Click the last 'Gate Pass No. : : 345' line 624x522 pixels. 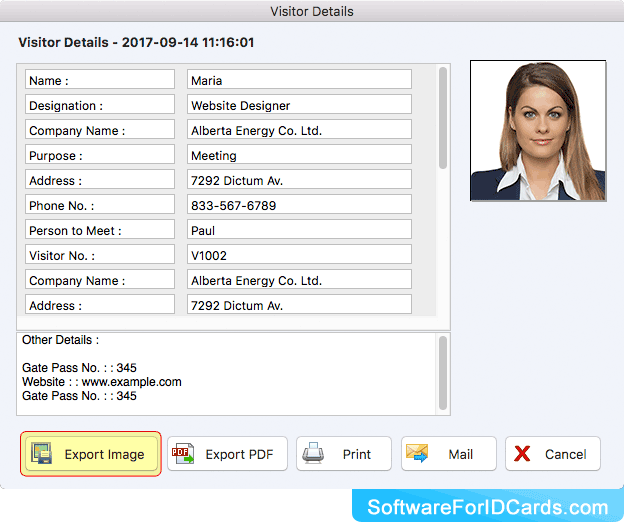pyautogui.click(x=79, y=396)
